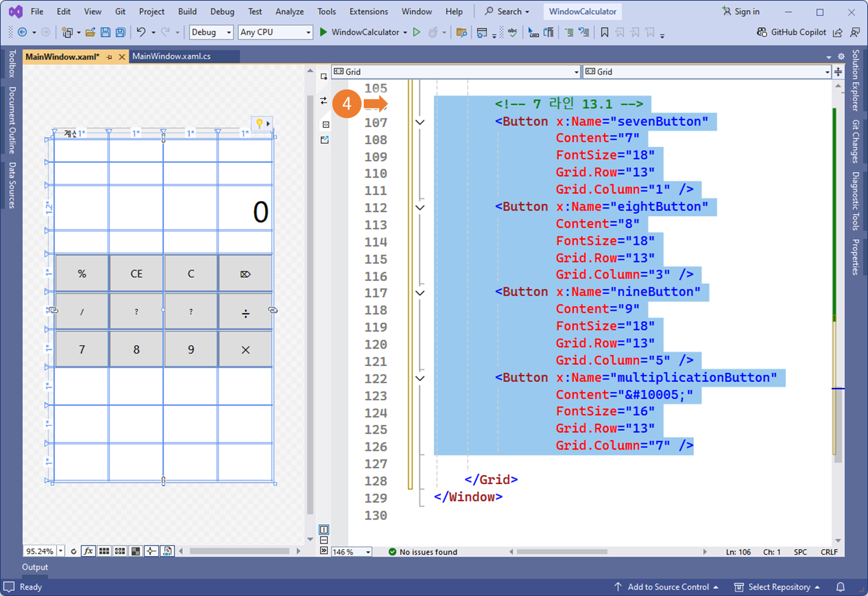Toggle snap to gridlines button
Viewport: 868px width, 596px height.
pyautogui.click(x=120, y=551)
